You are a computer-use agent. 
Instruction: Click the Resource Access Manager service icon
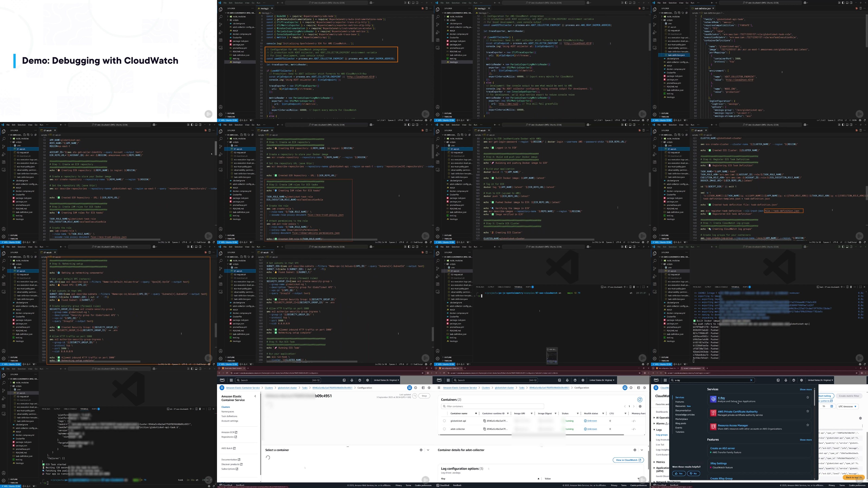tap(713, 427)
